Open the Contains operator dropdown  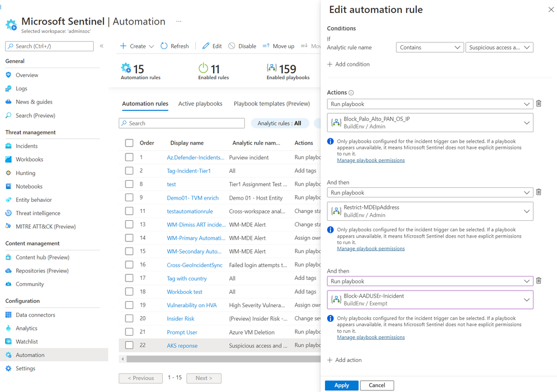(x=430, y=47)
